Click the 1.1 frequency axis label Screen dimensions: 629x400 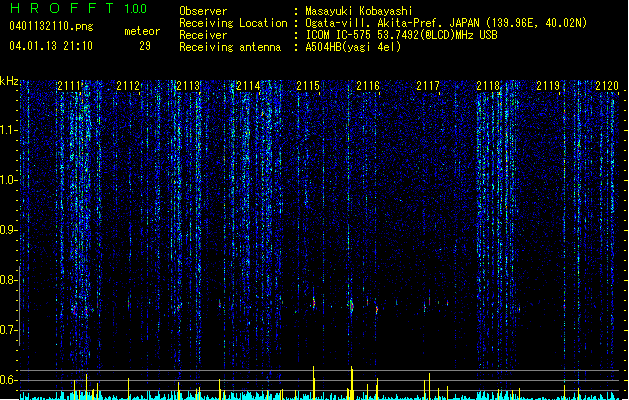(9, 130)
